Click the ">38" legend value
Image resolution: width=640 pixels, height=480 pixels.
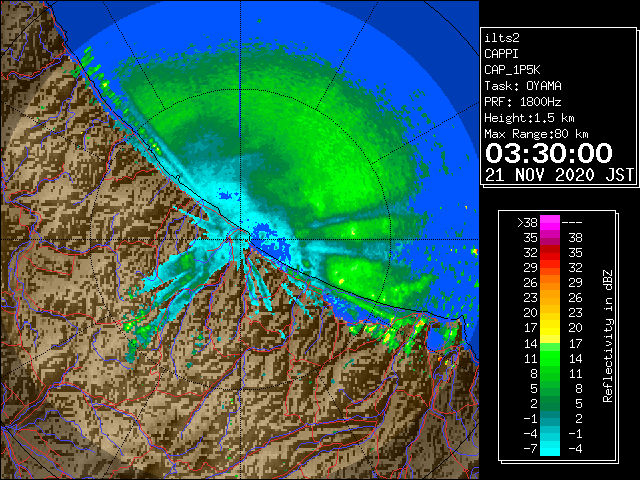tap(527, 223)
